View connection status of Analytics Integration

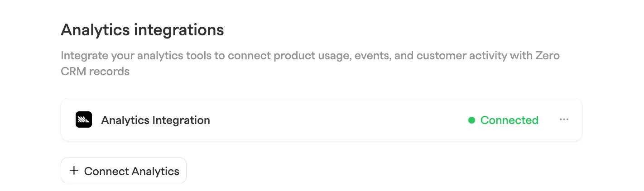[x=503, y=120]
